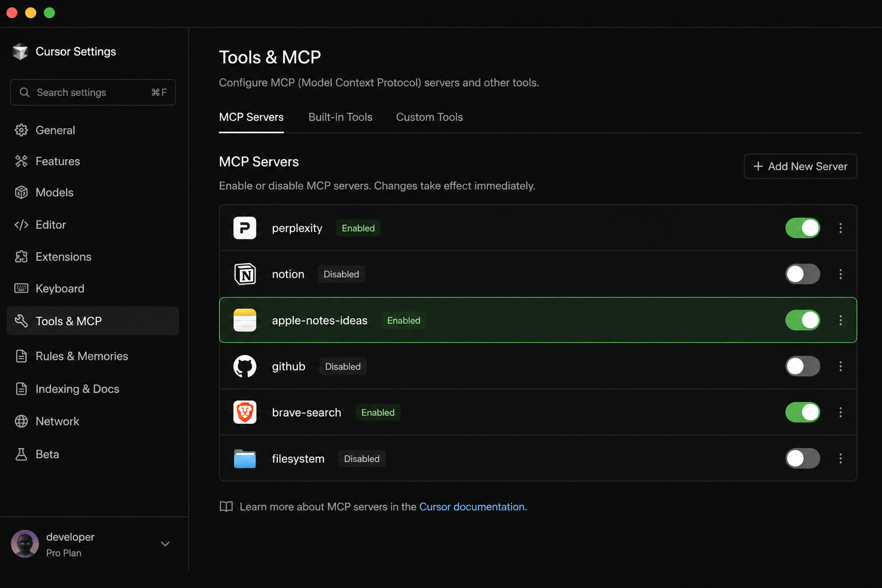This screenshot has height=588, width=882.
Task: Click the Tools & MCP wrench icon
Action: [x=21, y=321]
